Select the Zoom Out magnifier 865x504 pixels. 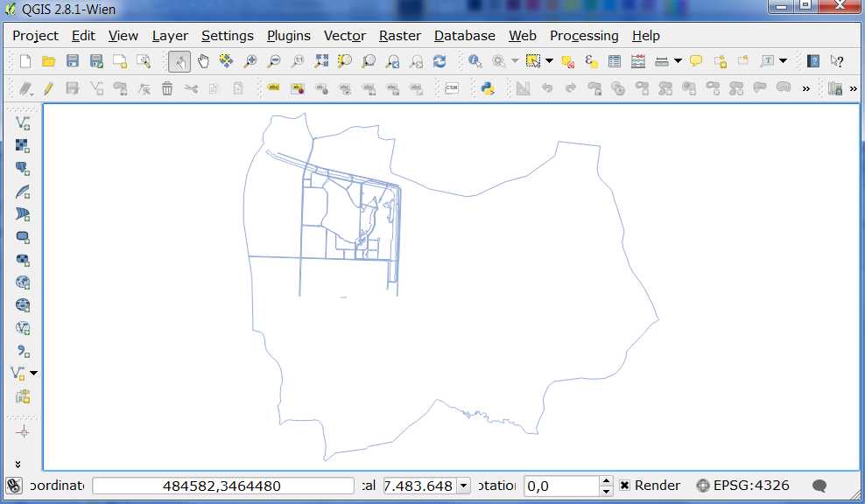[x=274, y=61]
